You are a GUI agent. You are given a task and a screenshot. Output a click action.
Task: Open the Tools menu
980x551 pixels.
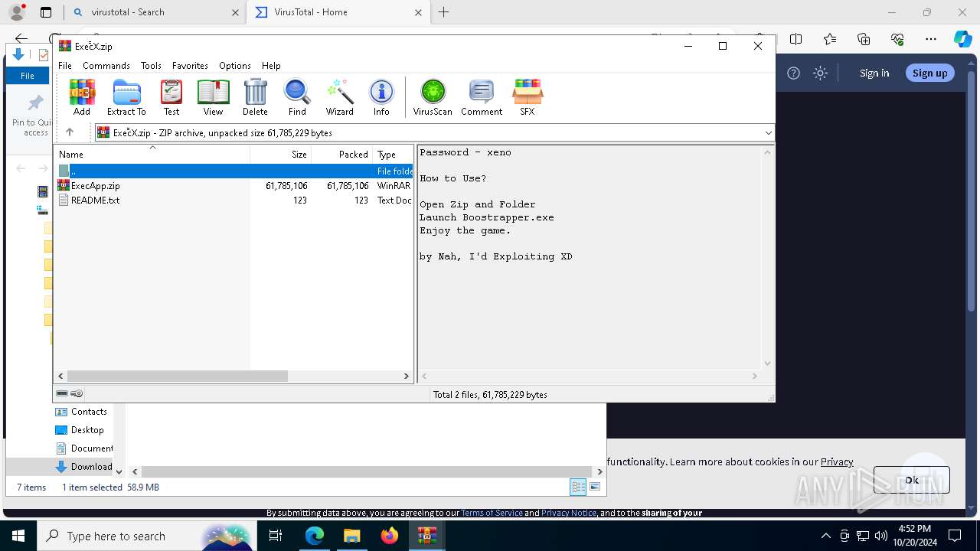click(151, 66)
